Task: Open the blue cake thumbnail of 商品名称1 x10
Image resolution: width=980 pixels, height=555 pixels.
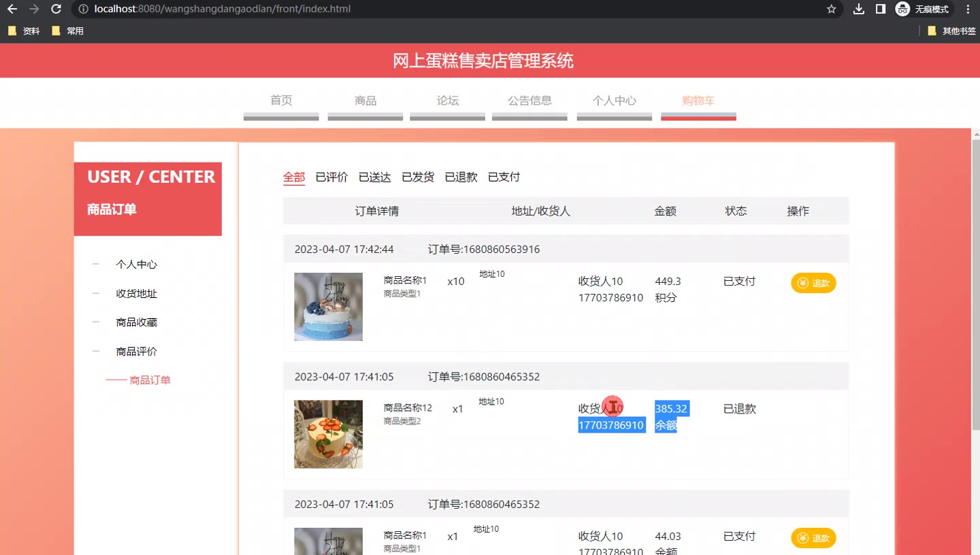Action: pyautogui.click(x=328, y=307)
